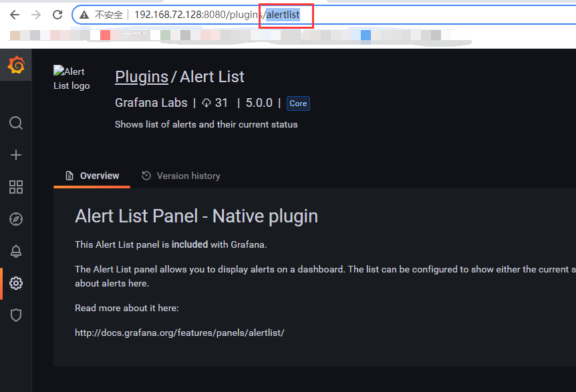Screen dimensions: 576x392
Task: Click the browser address bar URL
Action: pos(217,15)
